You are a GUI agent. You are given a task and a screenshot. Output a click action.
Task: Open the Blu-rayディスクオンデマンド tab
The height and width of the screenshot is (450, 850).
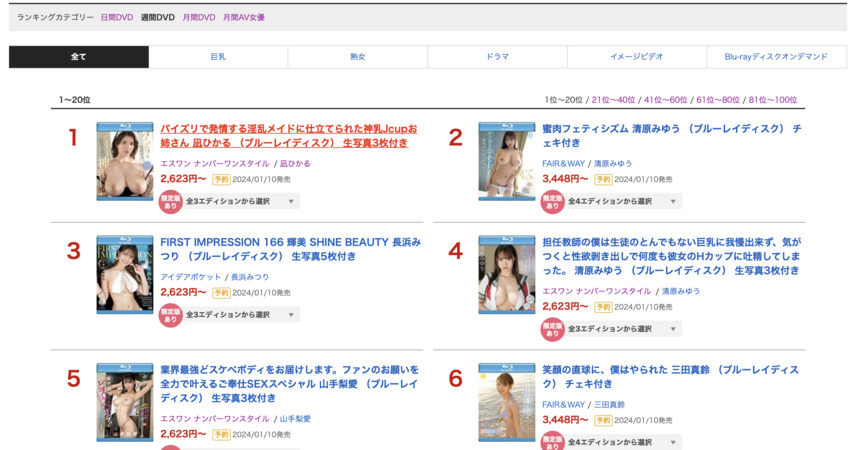(776, 57)
